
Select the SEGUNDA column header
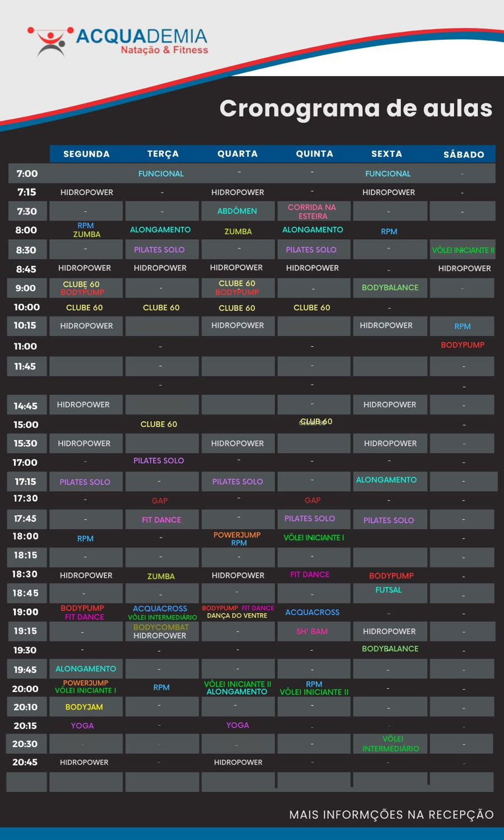pyautogui.click(x=86, y=154)
